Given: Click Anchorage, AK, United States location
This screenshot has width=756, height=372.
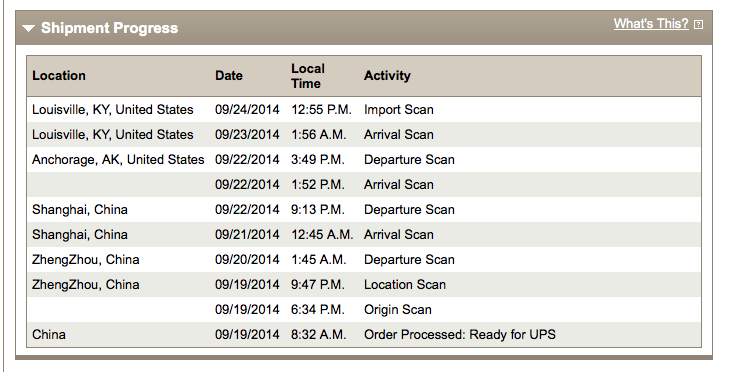Looking at the screenshot, I should click(118, 159).
